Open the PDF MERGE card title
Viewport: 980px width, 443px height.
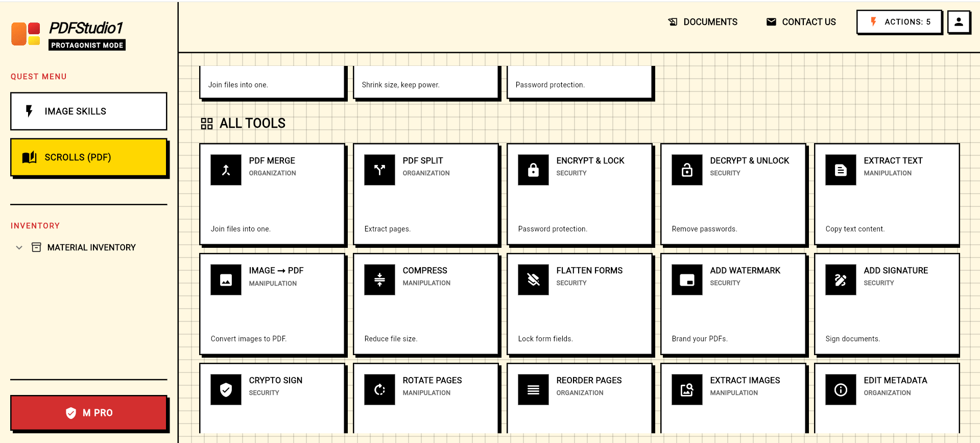tap(272, 160)
